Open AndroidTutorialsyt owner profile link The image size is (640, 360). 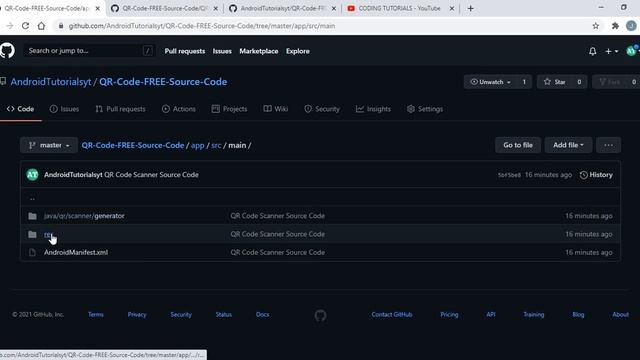pos(51,82)
